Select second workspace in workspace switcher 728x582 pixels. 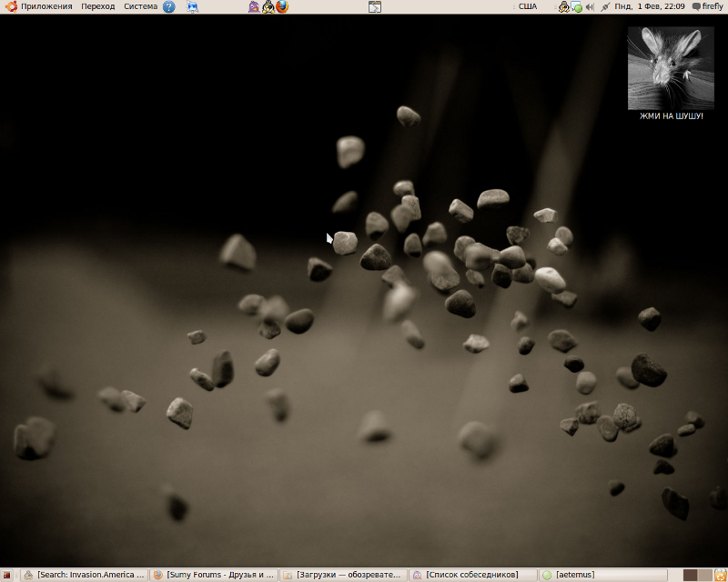[x=704, y=575]
